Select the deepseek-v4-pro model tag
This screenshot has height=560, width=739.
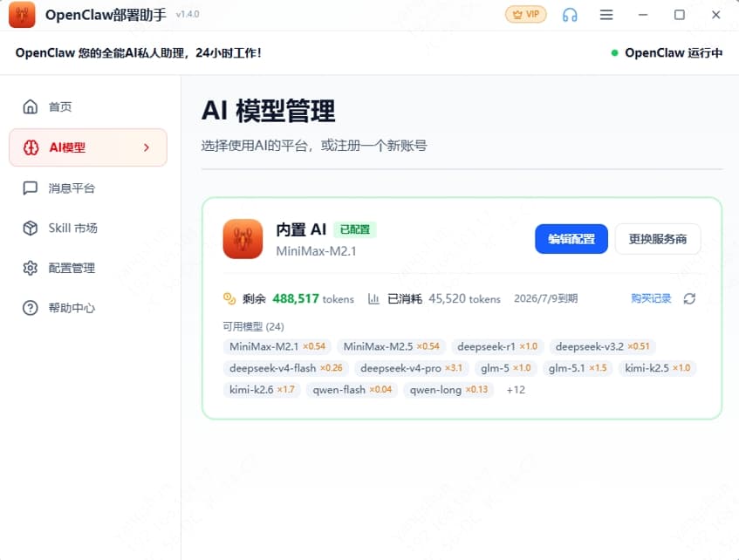(x=412, y=368)
